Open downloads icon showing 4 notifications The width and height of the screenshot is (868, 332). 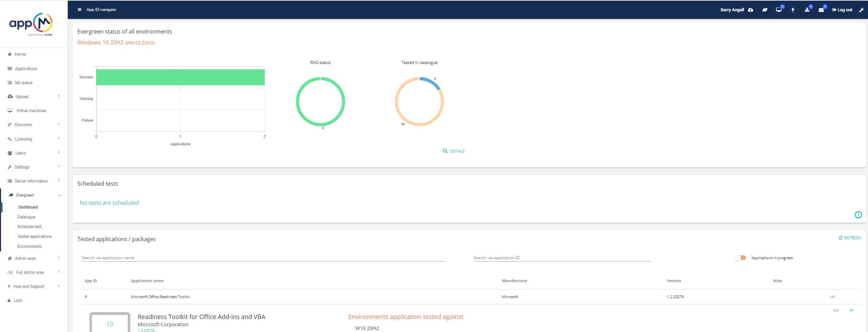point(807,10)
